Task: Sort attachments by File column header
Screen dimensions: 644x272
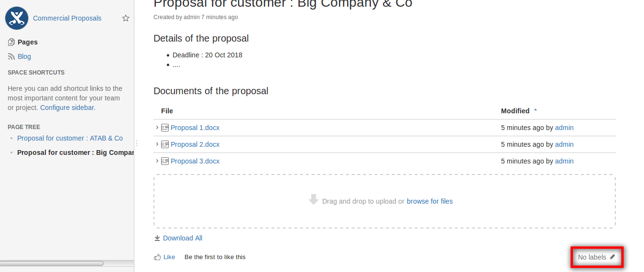Action: click(x=167, y=111)
